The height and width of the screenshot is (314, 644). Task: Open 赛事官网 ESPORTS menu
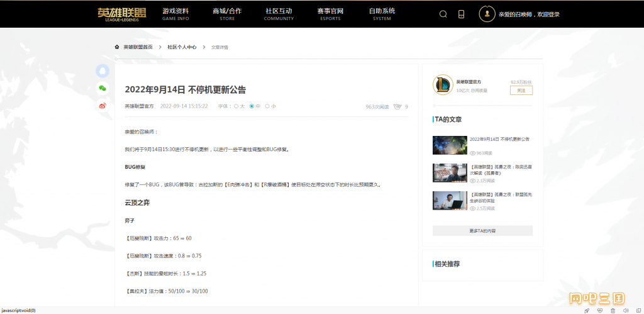(x=330, y=14)
